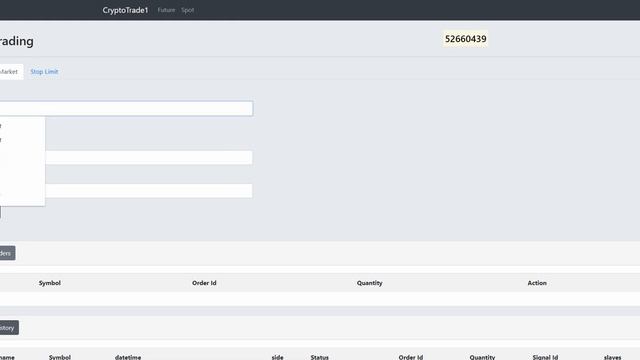Click Quantity header in lower history table

[x=482, y=357]
